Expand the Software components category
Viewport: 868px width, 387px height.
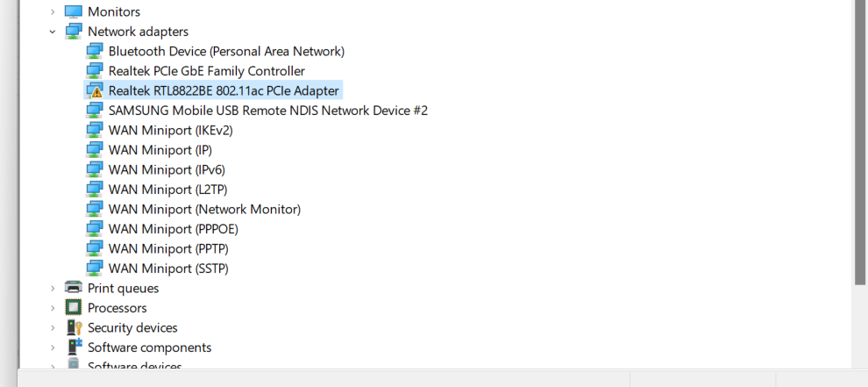click(53, 348)
